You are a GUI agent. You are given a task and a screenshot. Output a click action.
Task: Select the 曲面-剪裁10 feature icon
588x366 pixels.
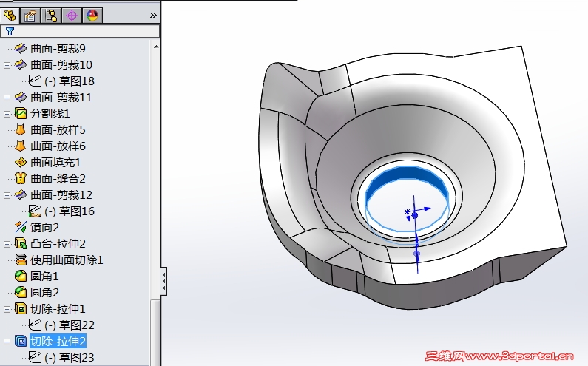click(x=20, y=64)
